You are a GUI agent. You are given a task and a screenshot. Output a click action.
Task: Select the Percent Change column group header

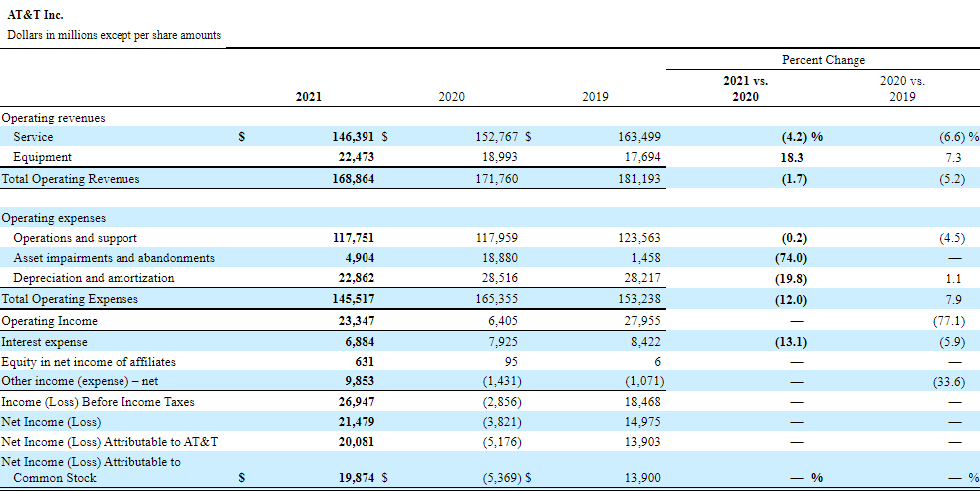click(823, 60)
